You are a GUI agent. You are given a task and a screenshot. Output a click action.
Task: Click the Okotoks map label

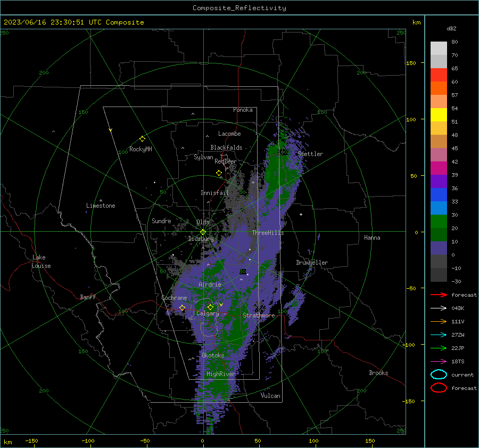coord(213,355)
